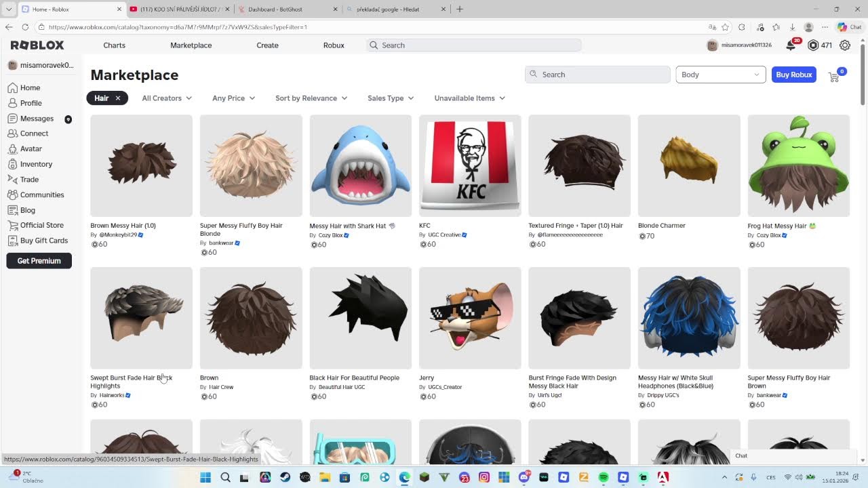Open Blog in the sidebar

click(22, 210)
